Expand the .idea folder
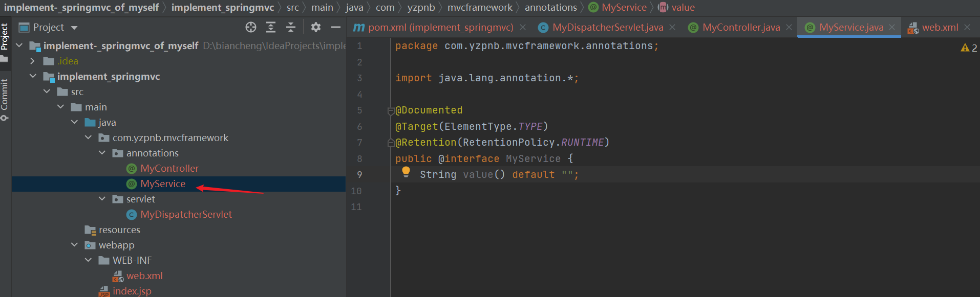Screen dimensions: 980x297 (x=33, y=61)
